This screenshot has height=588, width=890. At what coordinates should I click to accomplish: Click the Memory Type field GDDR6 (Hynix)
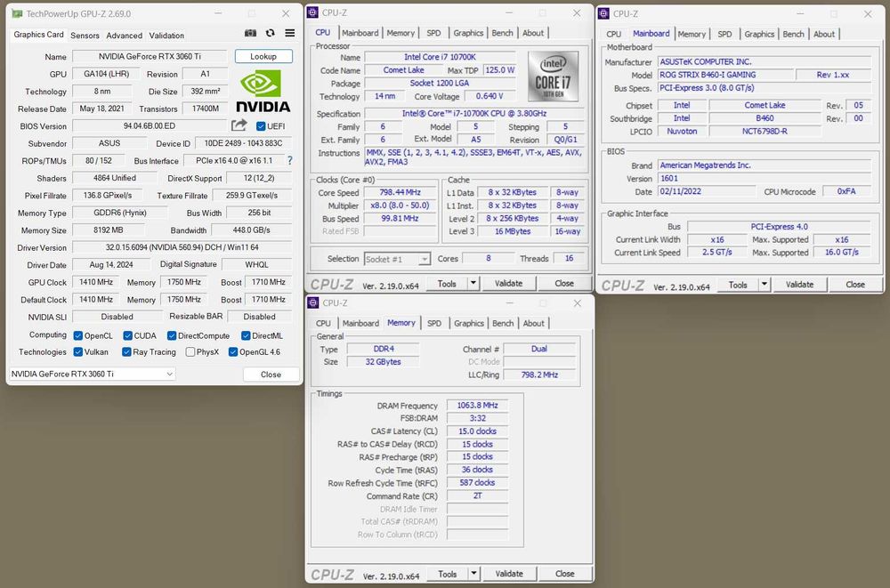tap(120, 213)
